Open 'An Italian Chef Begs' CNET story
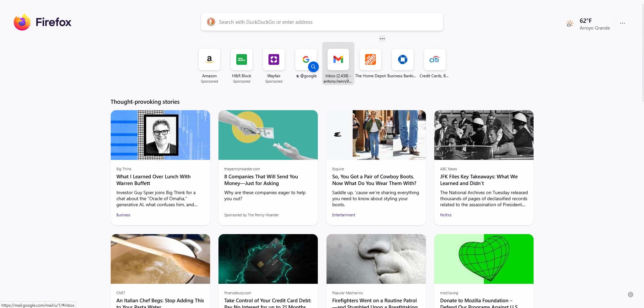Screen dimensions: 644x308 click(x=160, y=303)
